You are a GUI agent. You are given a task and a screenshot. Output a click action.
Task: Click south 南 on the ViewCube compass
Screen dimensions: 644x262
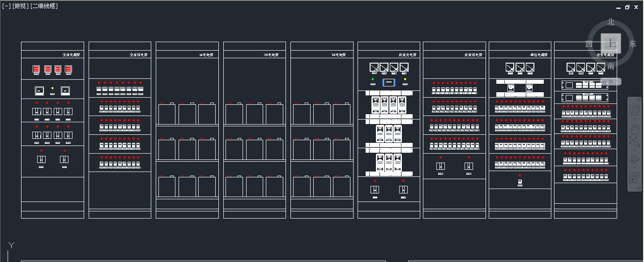pos(611,66)
